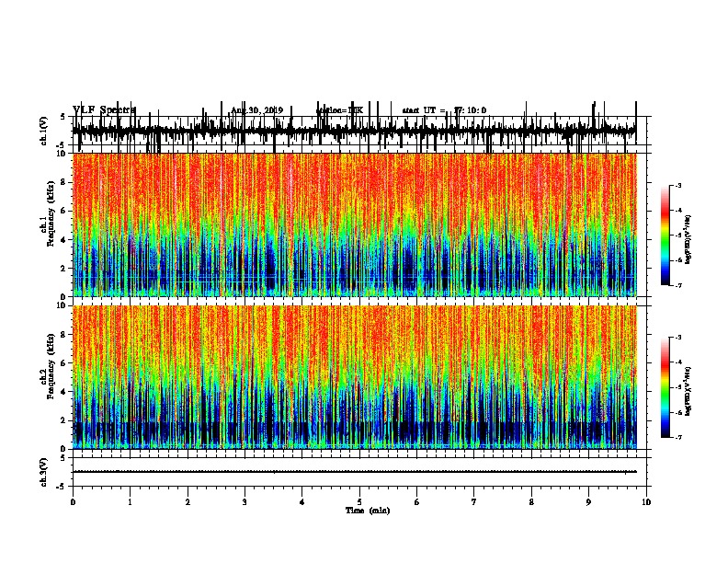The width and height of the screenshot is (728, 563).
Task: Click the ch.3 flat voltage trace
Action: coord(355,472)
